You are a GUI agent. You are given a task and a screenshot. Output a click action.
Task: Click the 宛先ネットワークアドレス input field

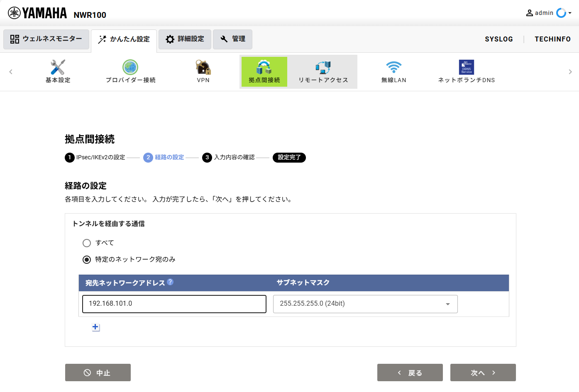[174, 304]
